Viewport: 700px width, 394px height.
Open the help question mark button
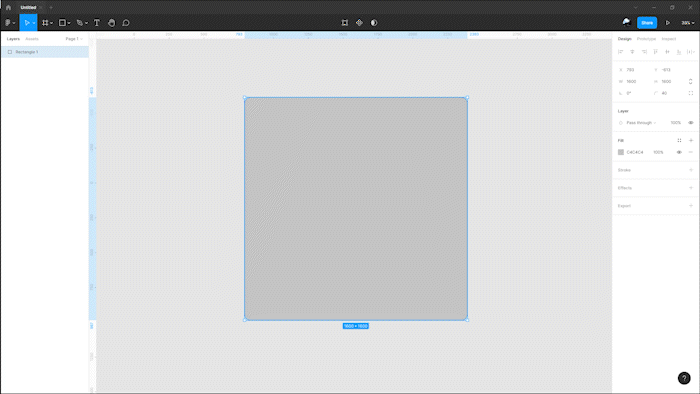tap(684, 378)
